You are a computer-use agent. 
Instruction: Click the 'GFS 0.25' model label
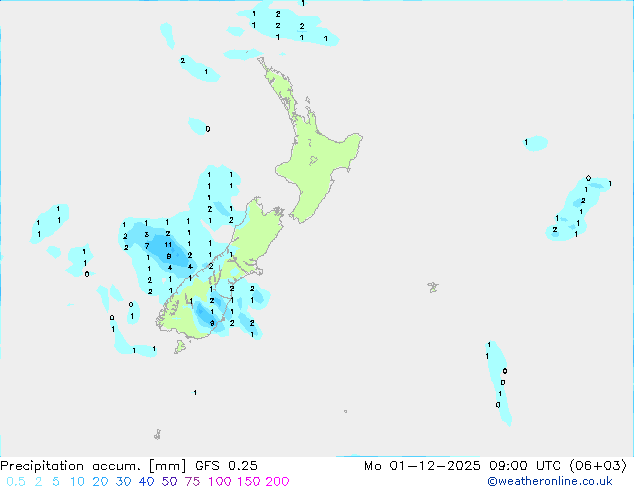[x=226, y=466]
